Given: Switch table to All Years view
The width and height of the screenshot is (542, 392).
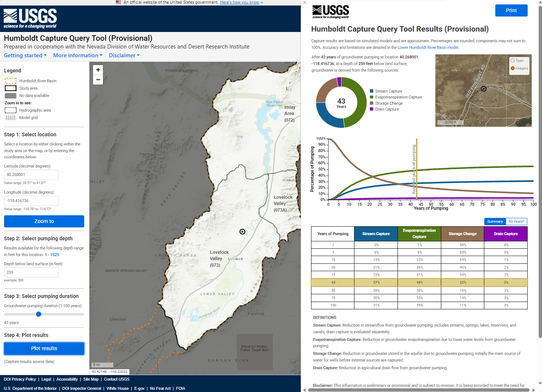Looking at the screenshot, I should 516,222.
